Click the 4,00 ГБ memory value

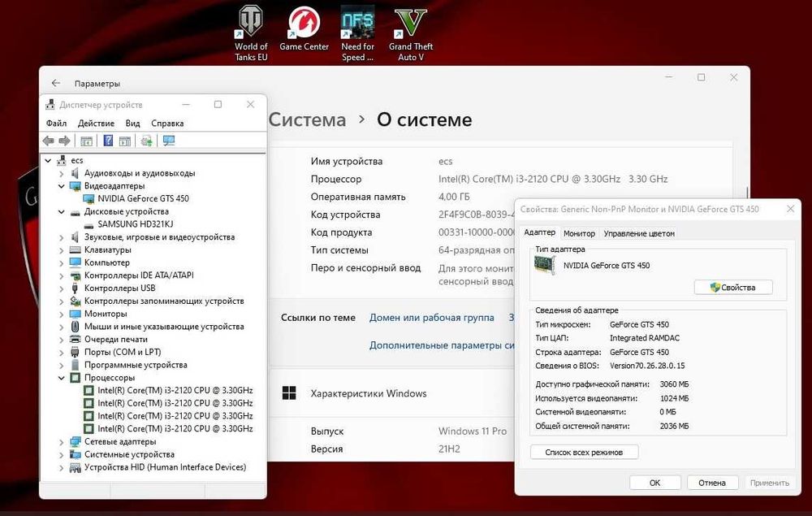click(454, 197)
